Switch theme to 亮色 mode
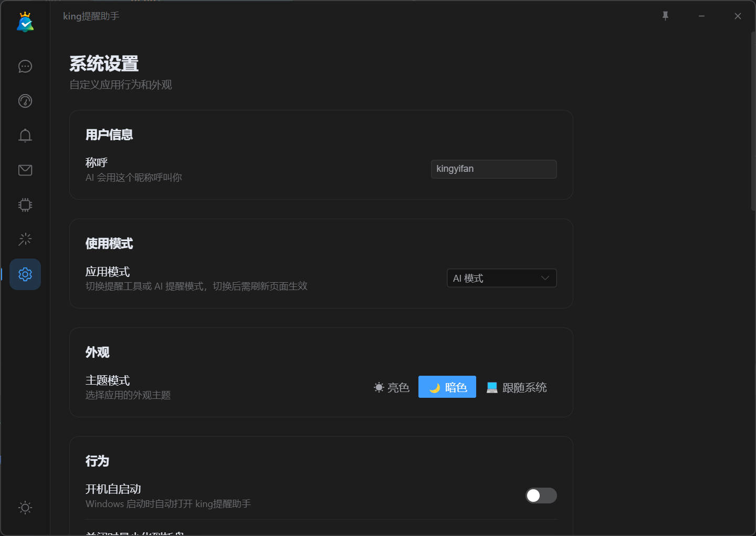The image size is (756, 536). [391, 387]
